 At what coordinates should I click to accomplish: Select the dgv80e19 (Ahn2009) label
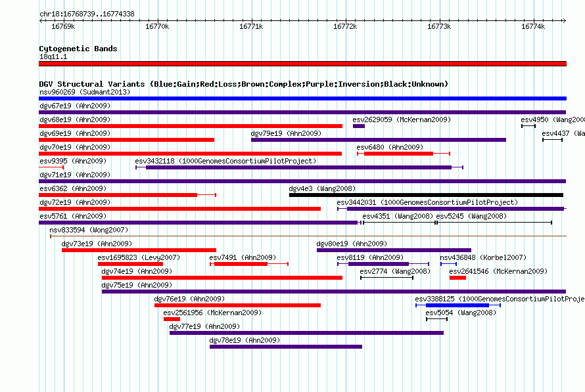click(x=352, y=244)
